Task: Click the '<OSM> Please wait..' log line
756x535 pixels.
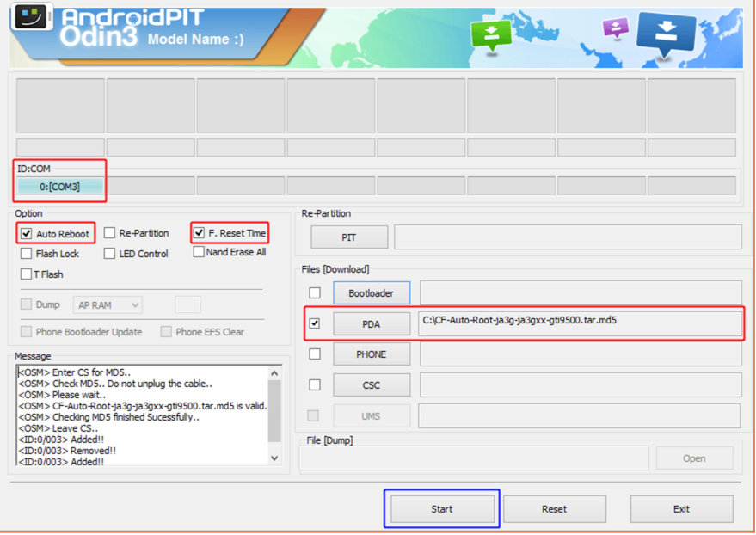Action: click(x=62, y=395)
